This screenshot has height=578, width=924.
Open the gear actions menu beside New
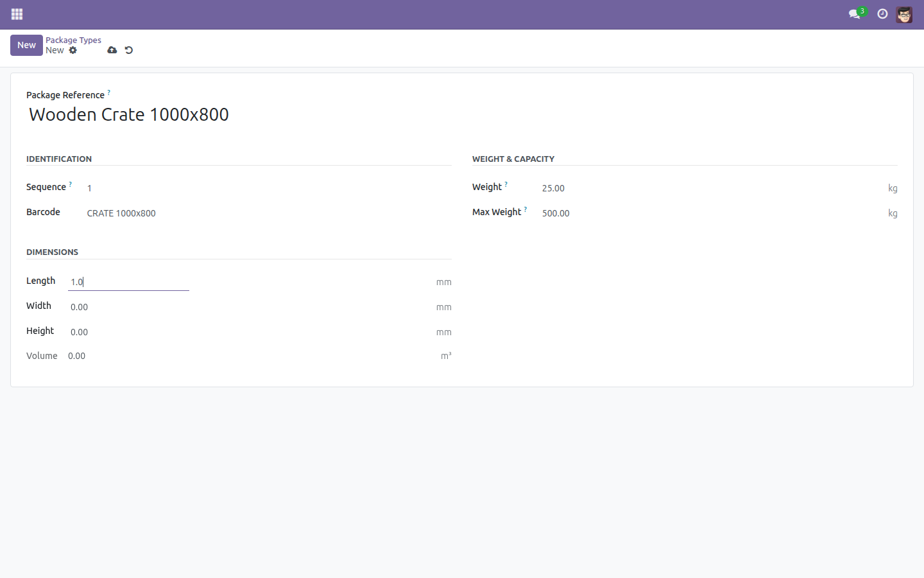(73, 50)
